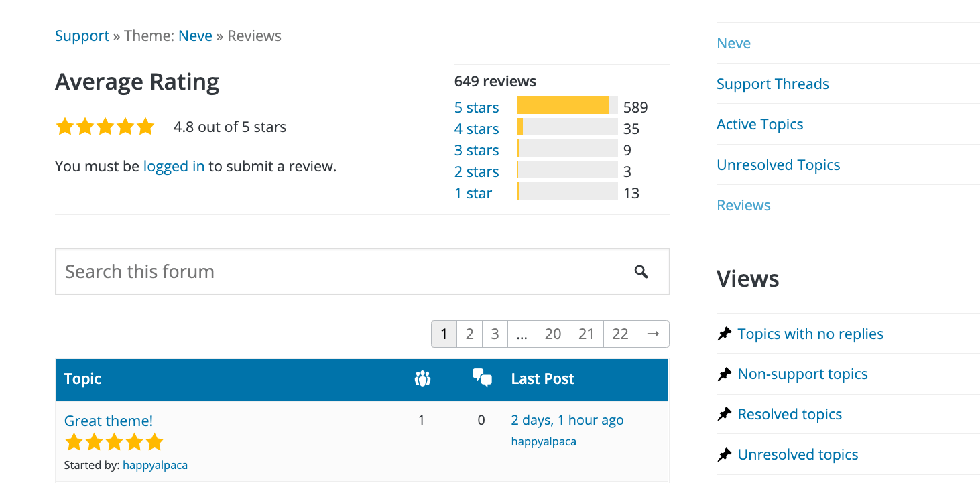View happyalpaca's profile under Last Post
This screenshot has height=483, width=980.
click(544, 441)
